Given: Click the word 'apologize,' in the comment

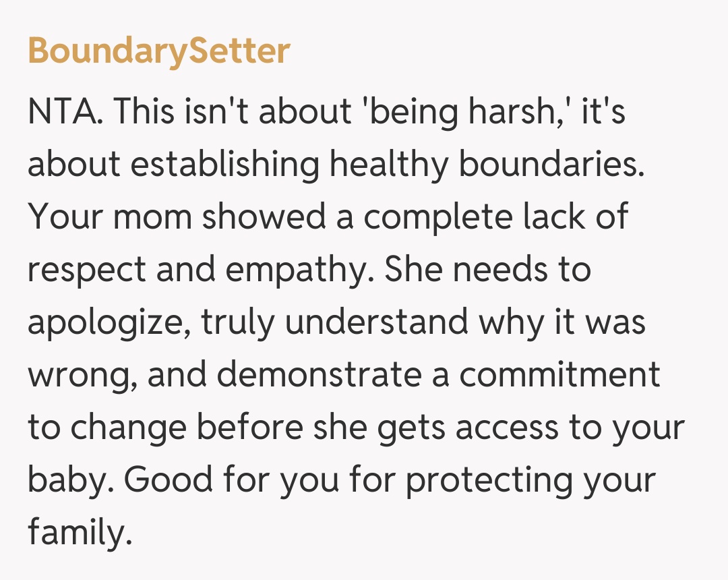Looking at the screenshot, I should pyautogui.click(x=109, y=322).
